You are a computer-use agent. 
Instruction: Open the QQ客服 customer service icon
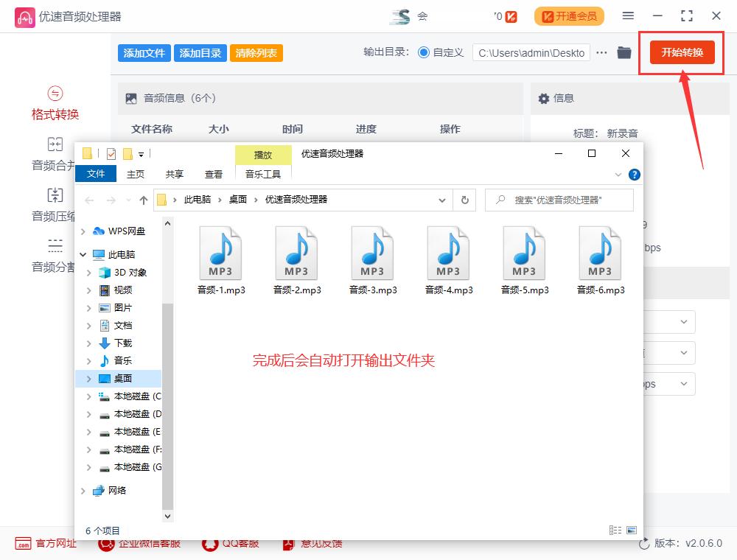tap(210, 543)
